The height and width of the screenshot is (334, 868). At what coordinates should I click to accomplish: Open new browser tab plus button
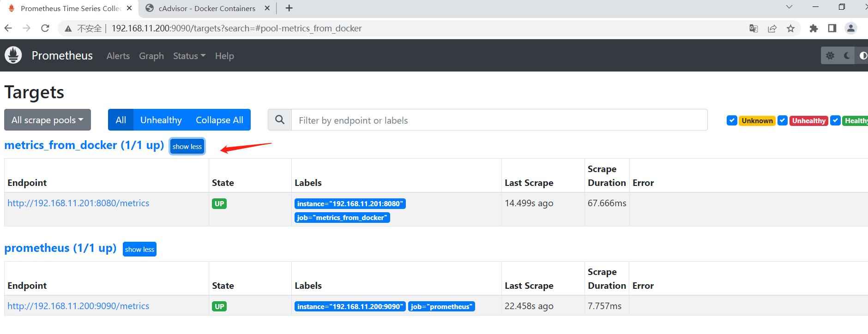(289, 8)
